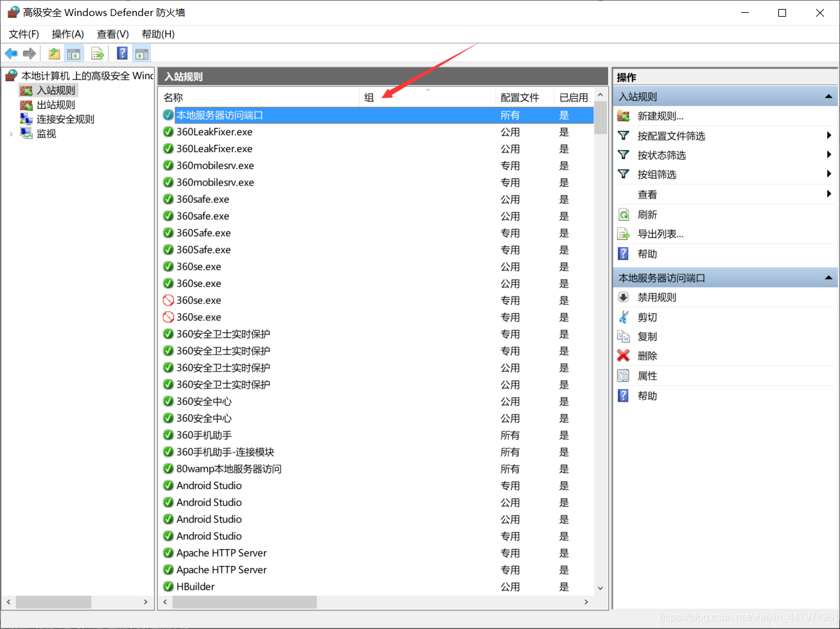
Task: Click 帮助 under 本地服务器访问端口 actions
Action: [x=647, y=396]
